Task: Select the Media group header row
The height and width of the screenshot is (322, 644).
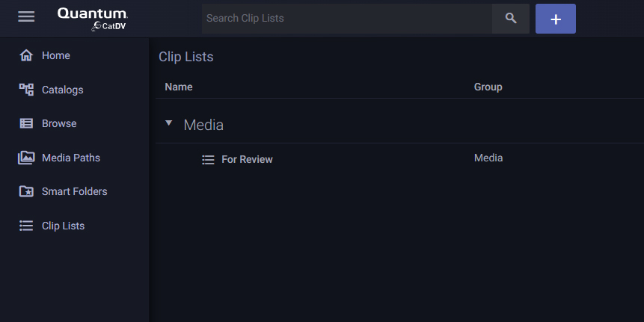Action: [399, 125]
